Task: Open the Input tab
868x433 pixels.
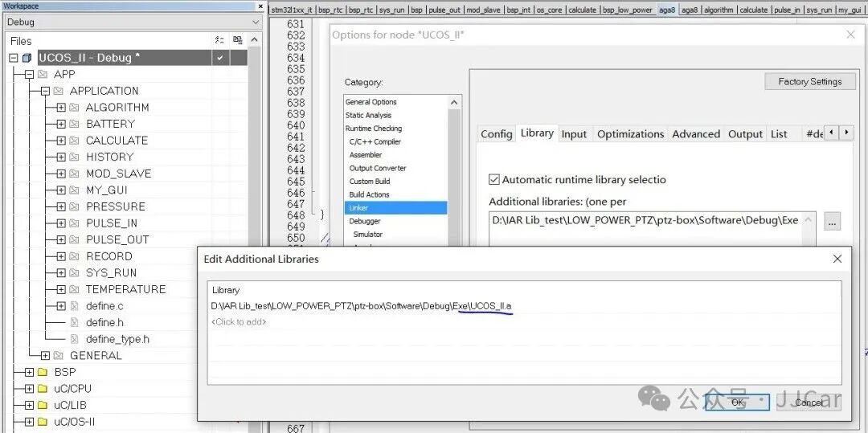Action: pos(574,134)
